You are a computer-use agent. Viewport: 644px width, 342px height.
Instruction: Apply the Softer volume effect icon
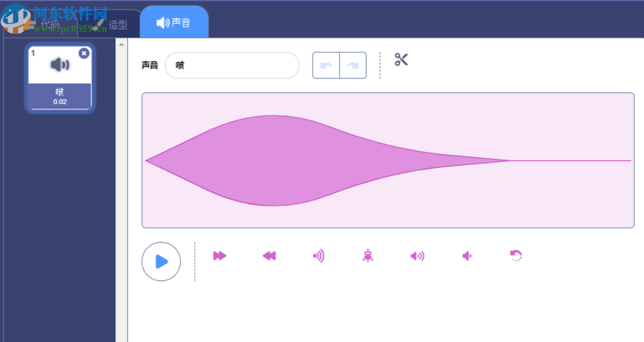pyautogui.click(x=467, y=256)
